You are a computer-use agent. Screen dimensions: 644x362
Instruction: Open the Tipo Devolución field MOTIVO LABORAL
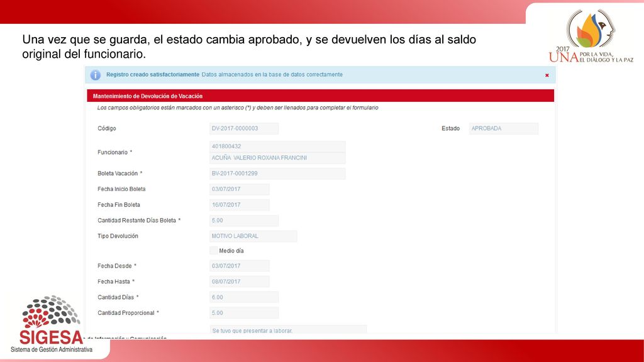pos(253,236)
